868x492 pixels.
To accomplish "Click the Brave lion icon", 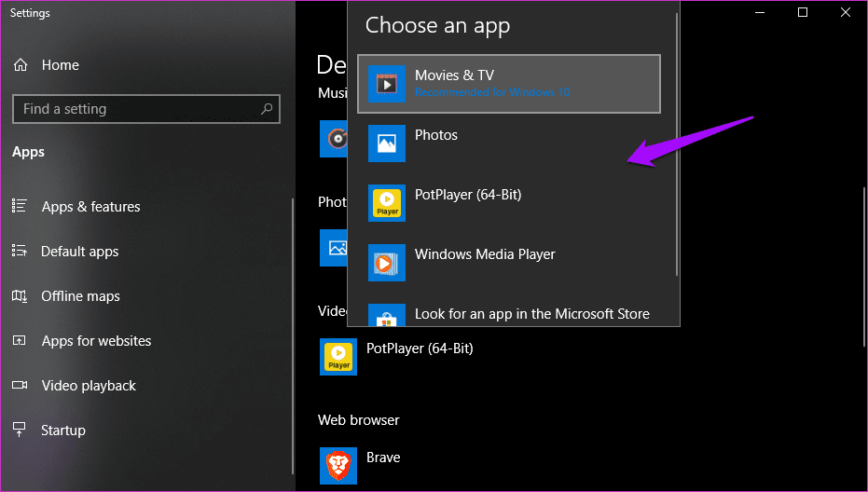I will 338,466.
